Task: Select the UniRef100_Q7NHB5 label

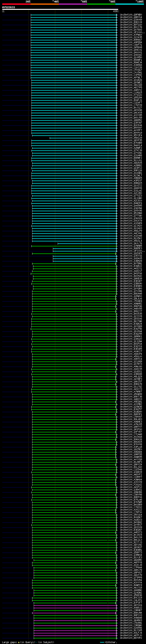Action: click(x=131, y=246)
